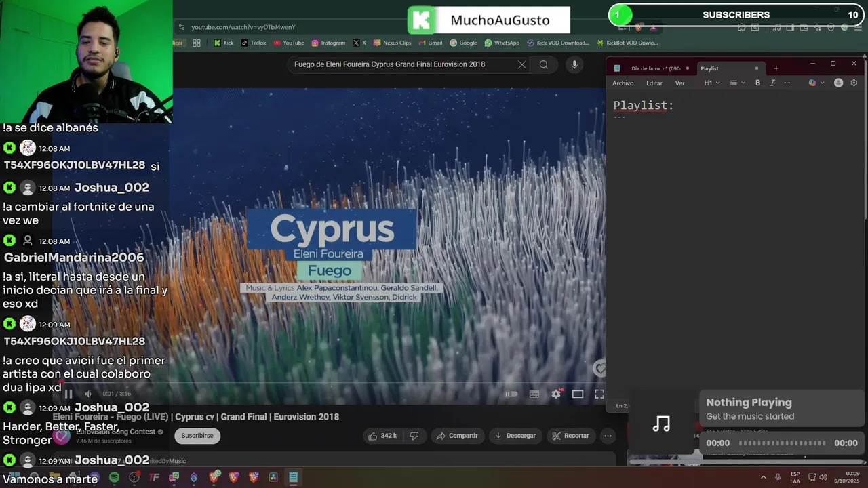Open the KickBot VOD Download bookmark

tap(627, 43)
